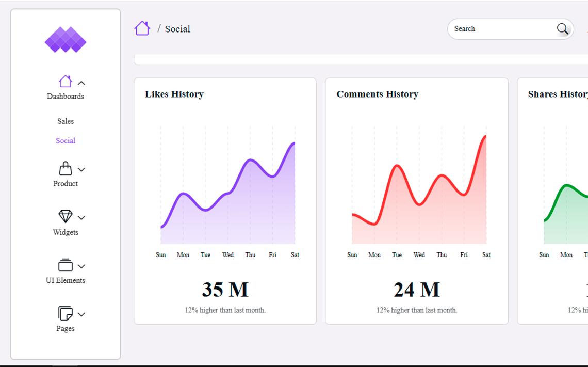Click the 35 M likes total
588x367 pixels.
click(225, 290)
